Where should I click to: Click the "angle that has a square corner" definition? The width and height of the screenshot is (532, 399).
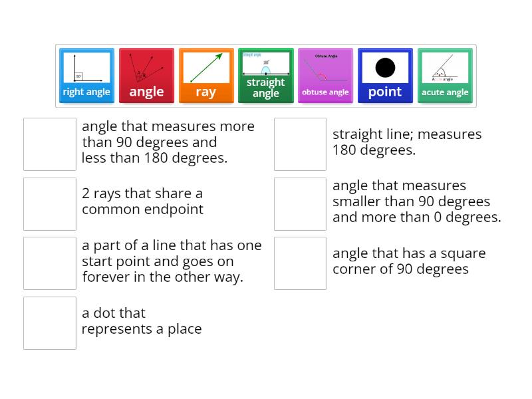(x=409, y=261)
